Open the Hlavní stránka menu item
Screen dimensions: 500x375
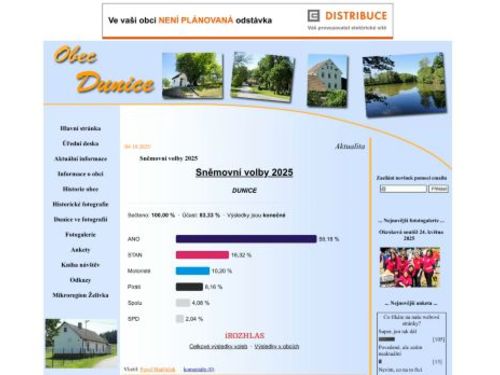point(80,128)
